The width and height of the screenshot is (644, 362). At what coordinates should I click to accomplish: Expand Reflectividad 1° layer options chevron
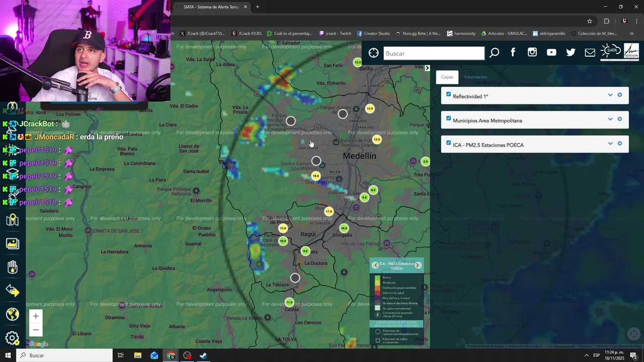click(610, 95)
